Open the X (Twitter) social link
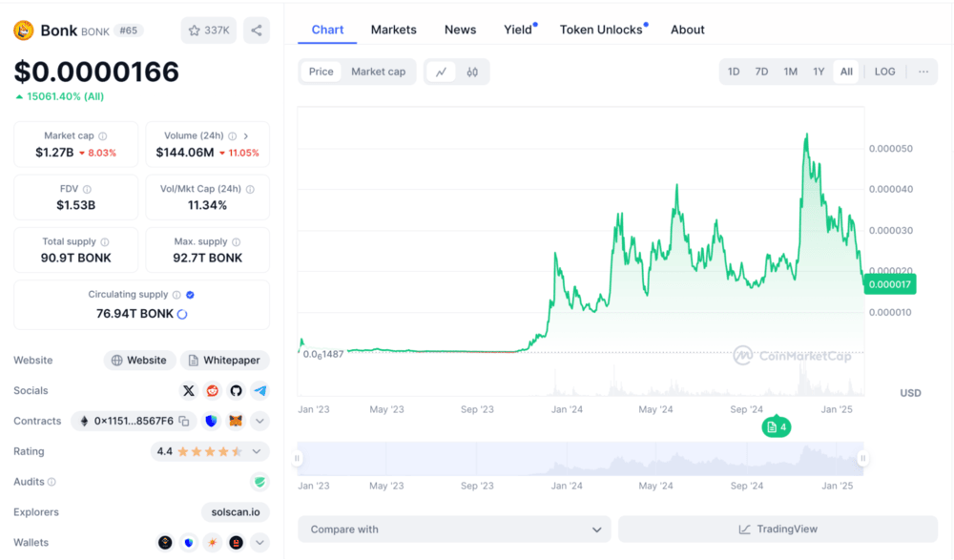Screen dimensions: 954x560 (189, 390)
